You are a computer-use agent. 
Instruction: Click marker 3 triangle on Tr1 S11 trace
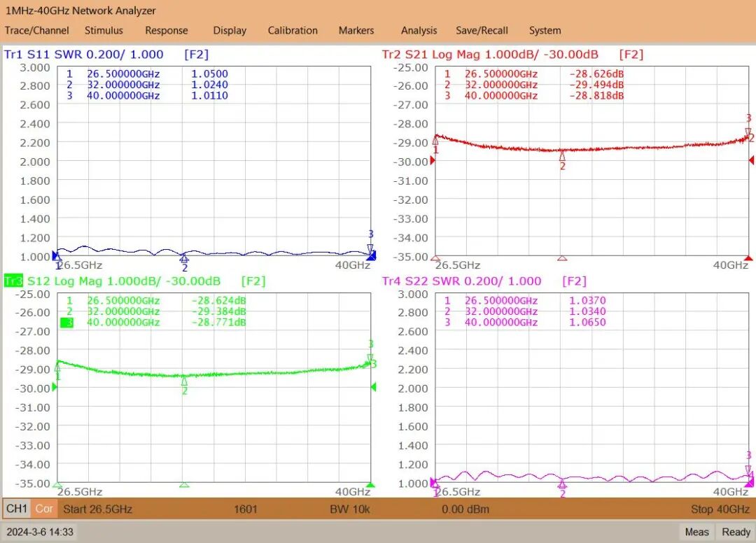(x=370, y=248)
